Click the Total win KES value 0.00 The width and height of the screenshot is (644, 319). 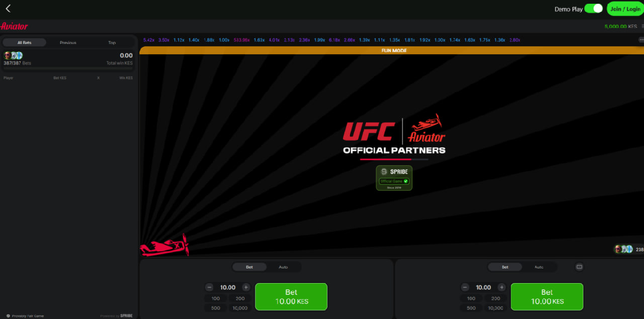click(x=126, y=55)
